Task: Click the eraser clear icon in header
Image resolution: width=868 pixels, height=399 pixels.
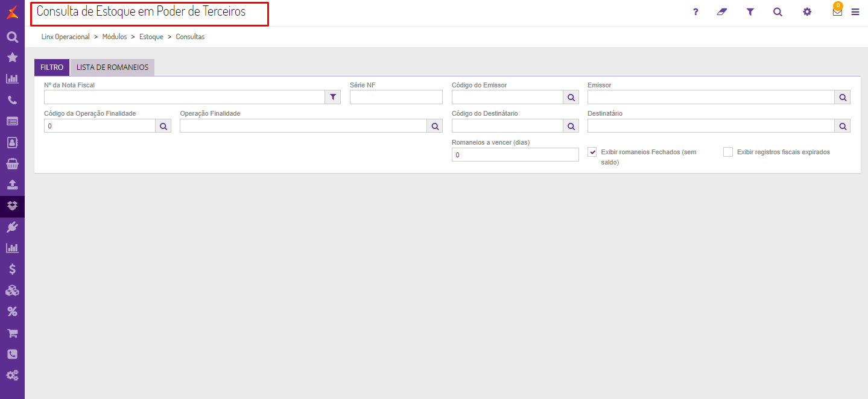Action: (722, 11)
